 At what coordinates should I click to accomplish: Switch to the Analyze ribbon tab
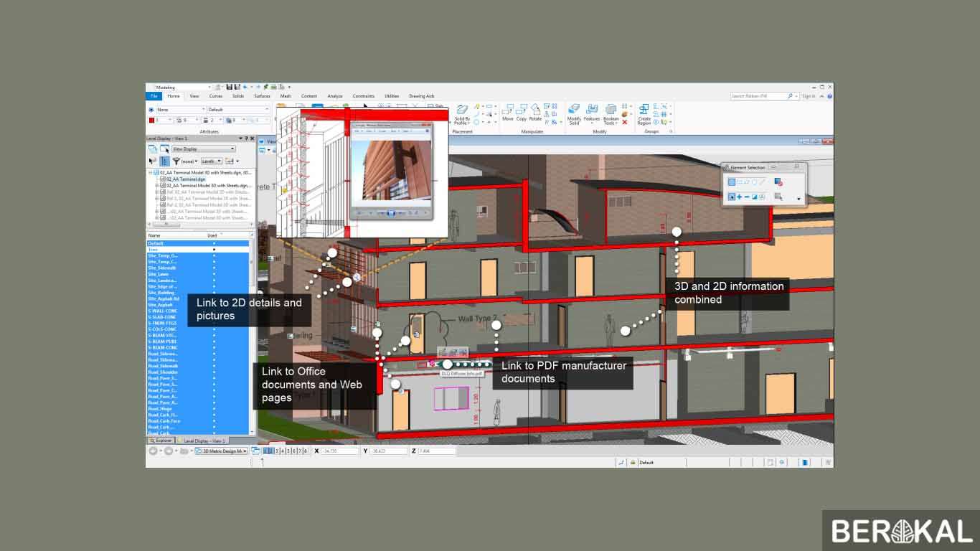(335, 95)
